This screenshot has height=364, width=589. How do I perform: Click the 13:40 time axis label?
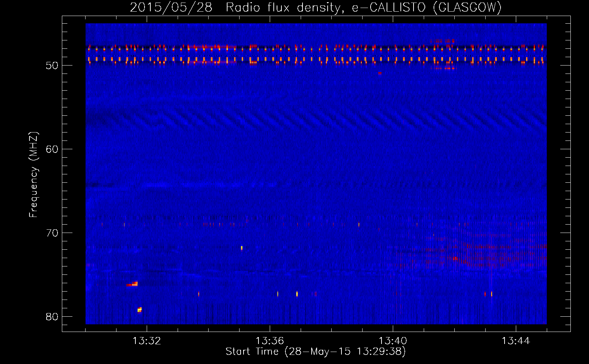[x=393, y=341]
